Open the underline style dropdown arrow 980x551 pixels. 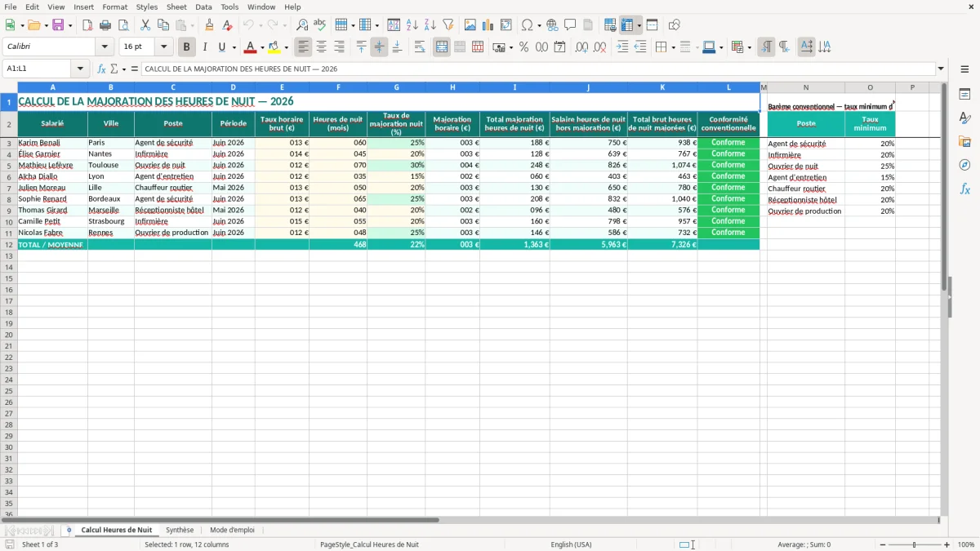[234, 47]
